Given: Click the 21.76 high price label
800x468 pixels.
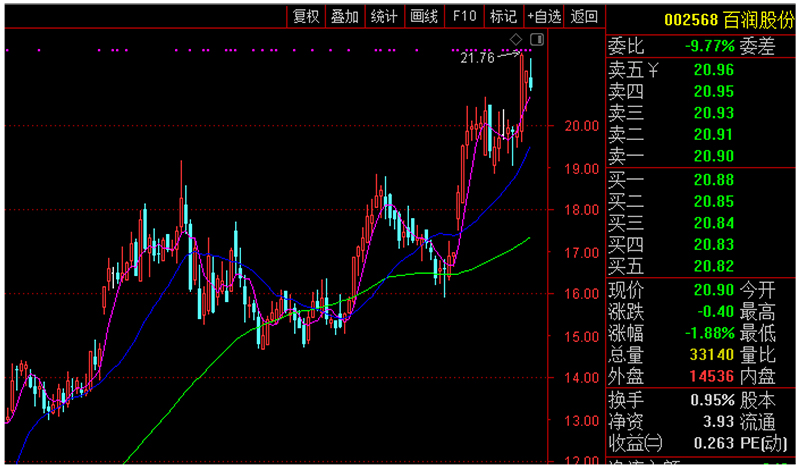Looking at the screenshot, I should tap(477, 58).
